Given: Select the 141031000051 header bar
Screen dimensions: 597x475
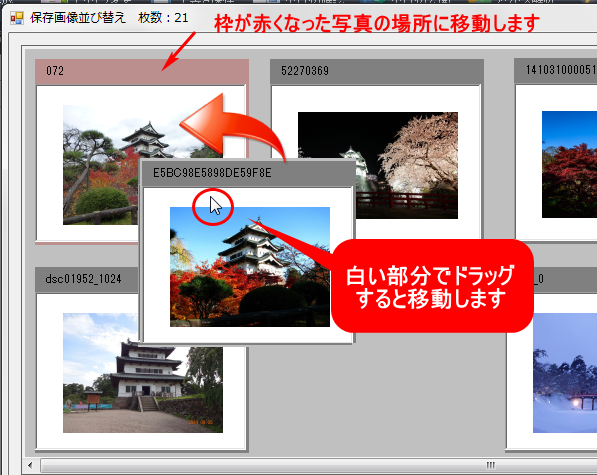Looking at the screenshot, I should coord(555,70).
